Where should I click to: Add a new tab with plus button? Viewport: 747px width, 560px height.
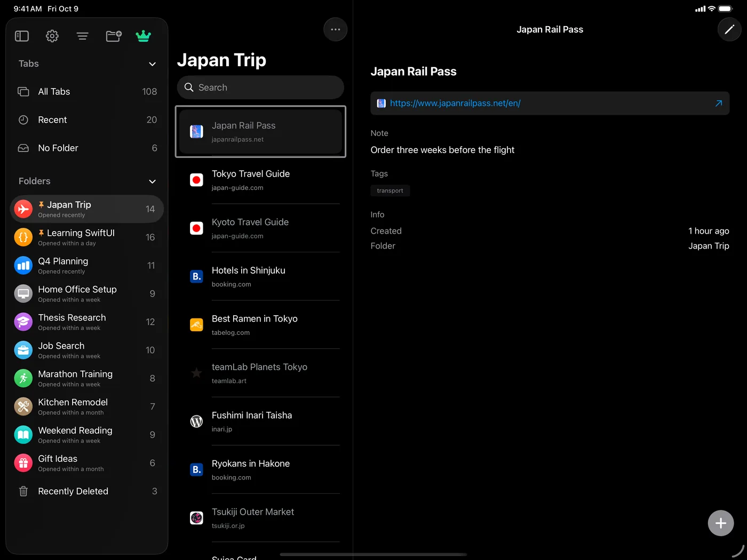(x=721, y=523)
